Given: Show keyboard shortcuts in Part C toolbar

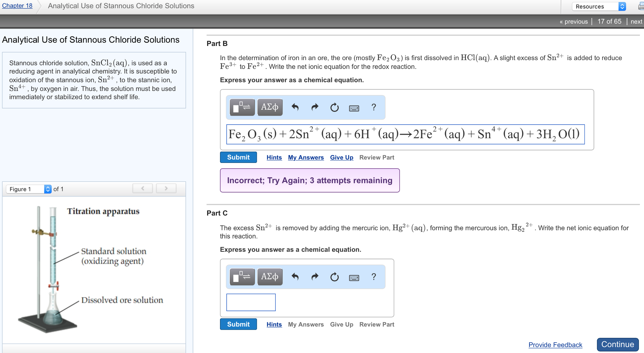Looking at the screenshot, I should 354,278.
